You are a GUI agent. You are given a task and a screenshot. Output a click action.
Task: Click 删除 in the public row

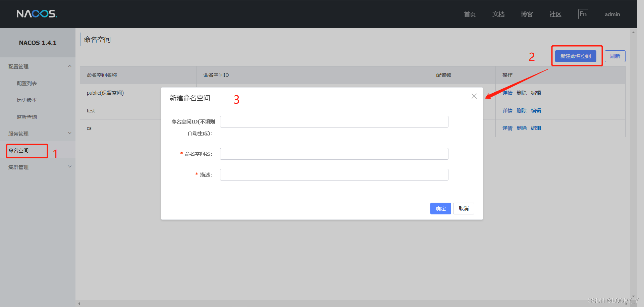click(x=522, y=93)
